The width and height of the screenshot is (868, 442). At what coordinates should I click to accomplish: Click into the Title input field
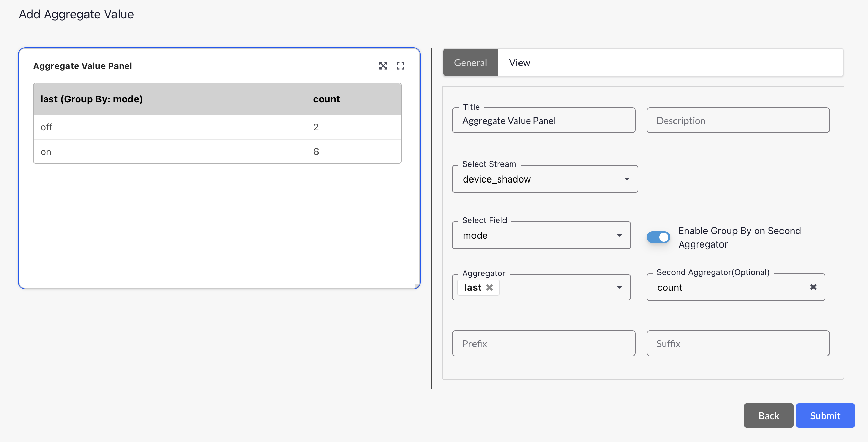tap(543, 121)
